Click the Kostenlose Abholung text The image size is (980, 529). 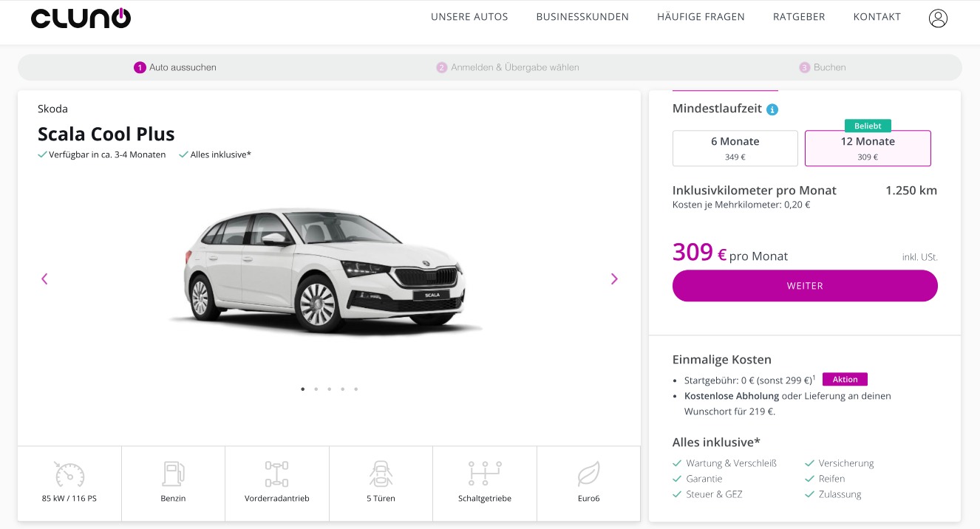[x=732, y=396]
